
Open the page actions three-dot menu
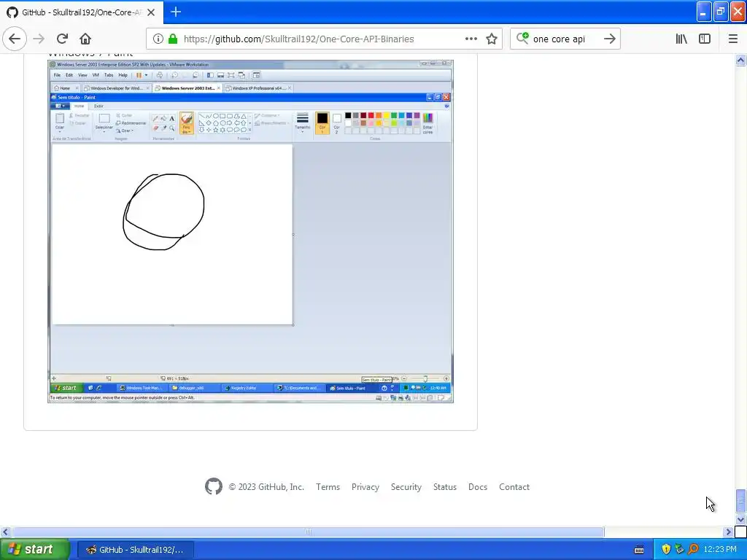471,39
